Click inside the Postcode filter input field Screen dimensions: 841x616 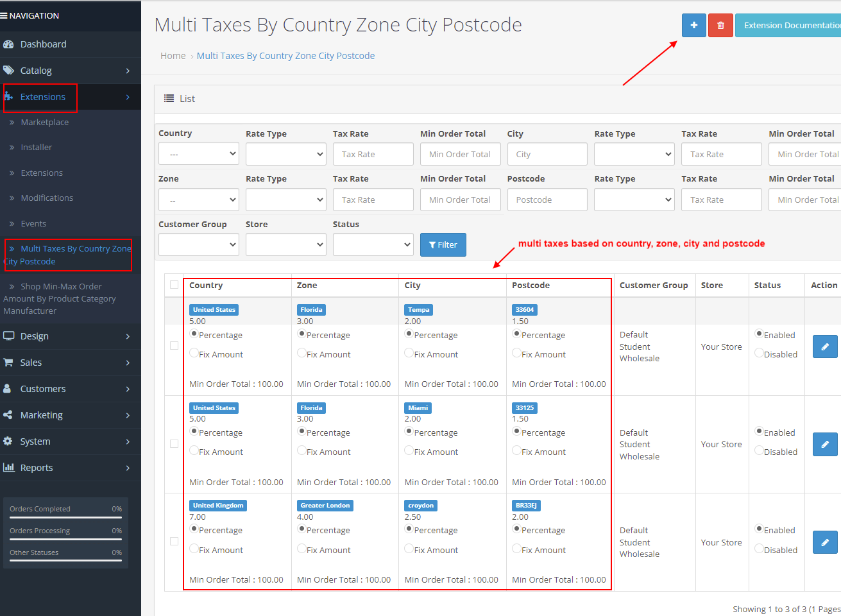(x=547, y=200)
